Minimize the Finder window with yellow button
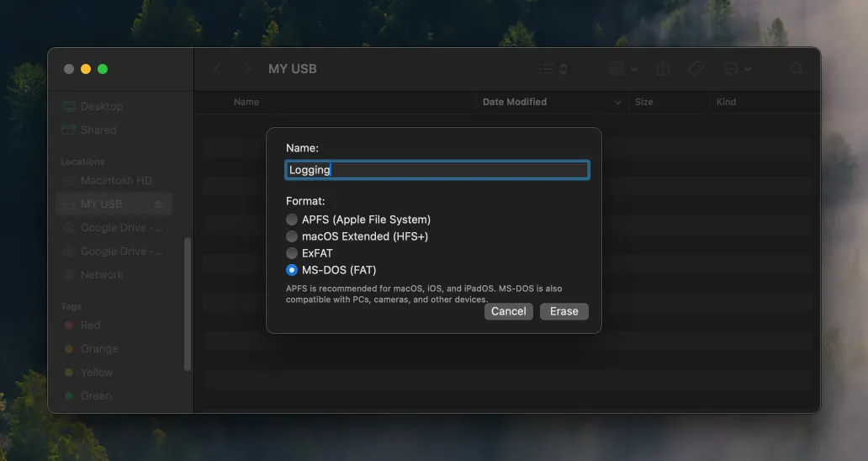This screenshot has width=868, height=461. (x=86, y=69)
